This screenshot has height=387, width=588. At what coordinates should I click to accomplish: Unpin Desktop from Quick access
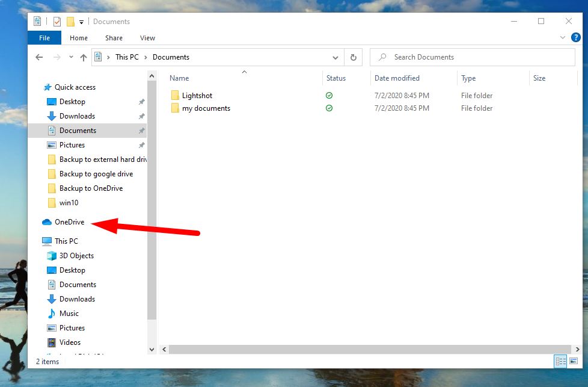(x=141, y=102)
